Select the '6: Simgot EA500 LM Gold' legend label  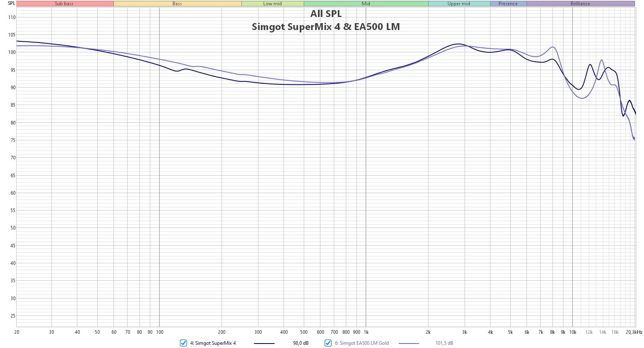pos(362,343)
